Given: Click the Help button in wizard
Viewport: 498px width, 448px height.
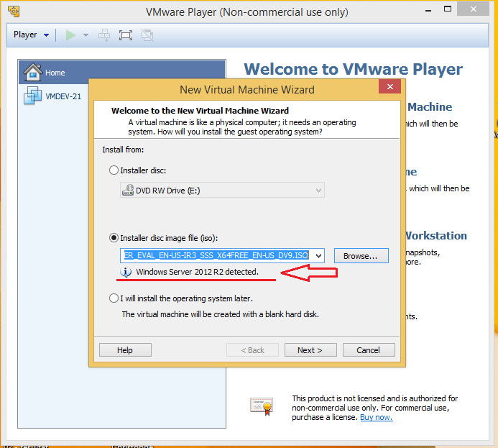Looking at the screenshot, I should click(125, 349).
